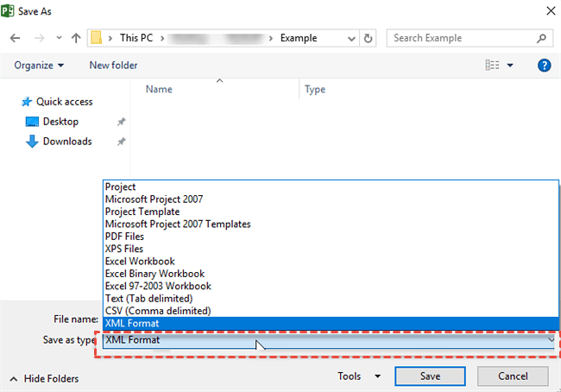
Task: Open the Help button
Action: 544,65
